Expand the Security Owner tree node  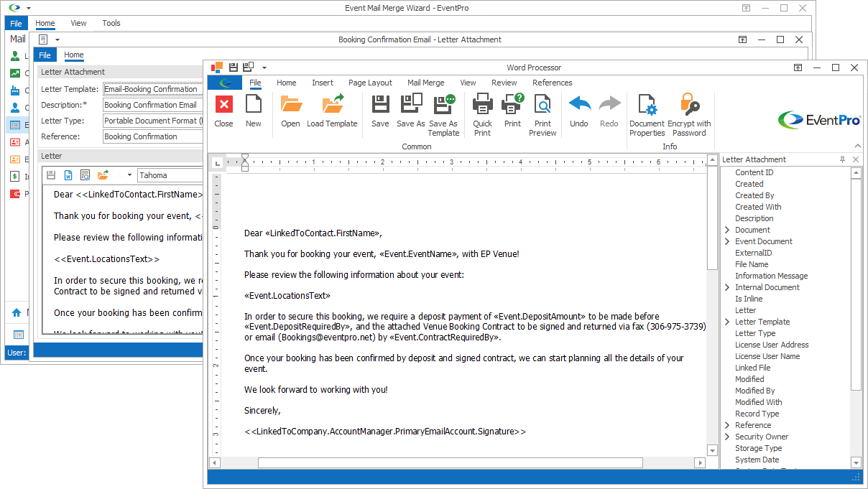pos(727,437)
